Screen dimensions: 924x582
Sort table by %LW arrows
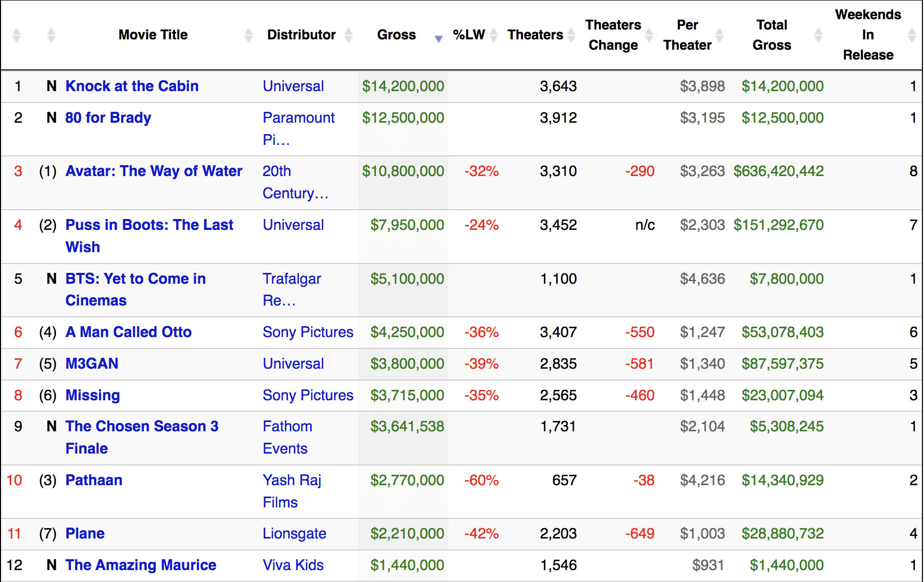(x=494, y=35)
